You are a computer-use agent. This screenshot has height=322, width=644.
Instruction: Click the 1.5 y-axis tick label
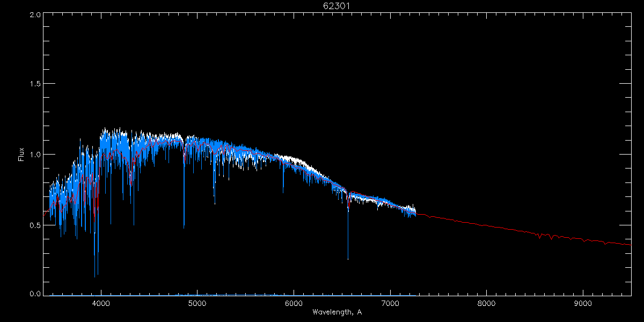click(x=35, y=84)
